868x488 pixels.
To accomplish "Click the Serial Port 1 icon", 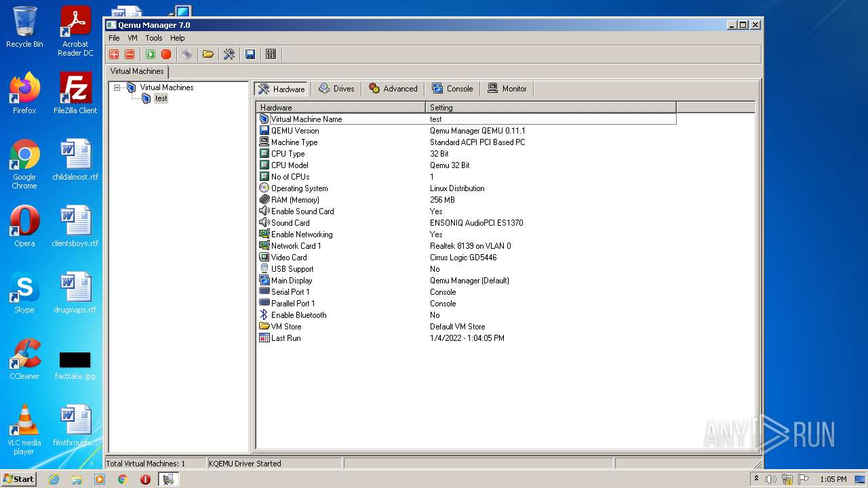I will tap(264, 292).
